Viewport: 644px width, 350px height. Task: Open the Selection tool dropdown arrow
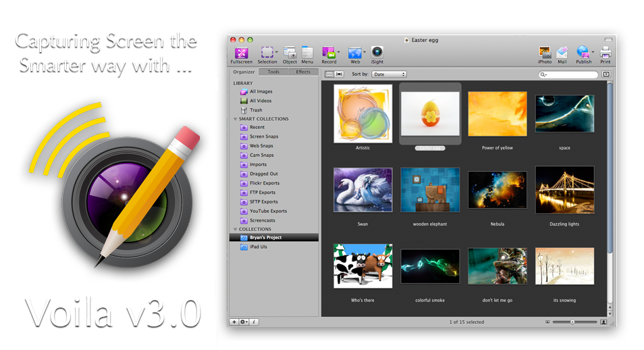point(276,52)
